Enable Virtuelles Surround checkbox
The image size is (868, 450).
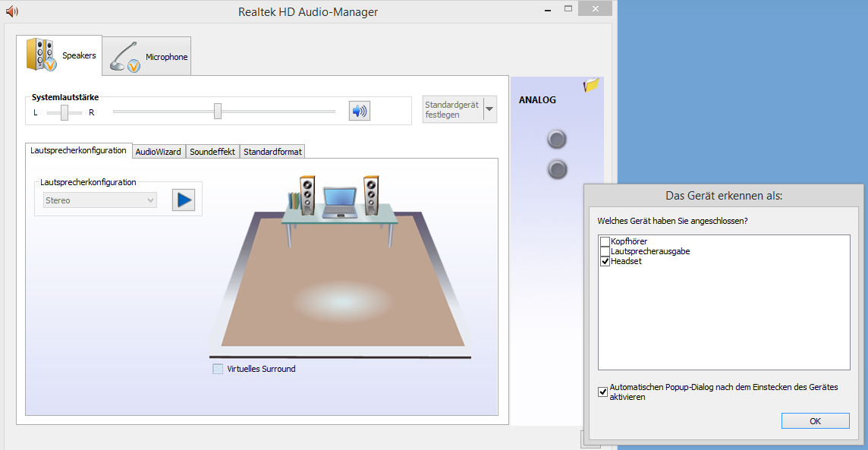tap(218, 370)
